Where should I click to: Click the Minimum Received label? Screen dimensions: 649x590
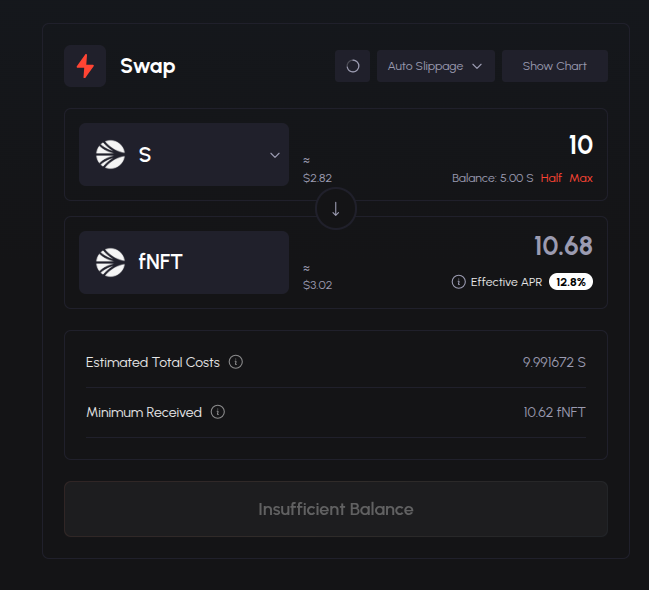click(144, 412)
